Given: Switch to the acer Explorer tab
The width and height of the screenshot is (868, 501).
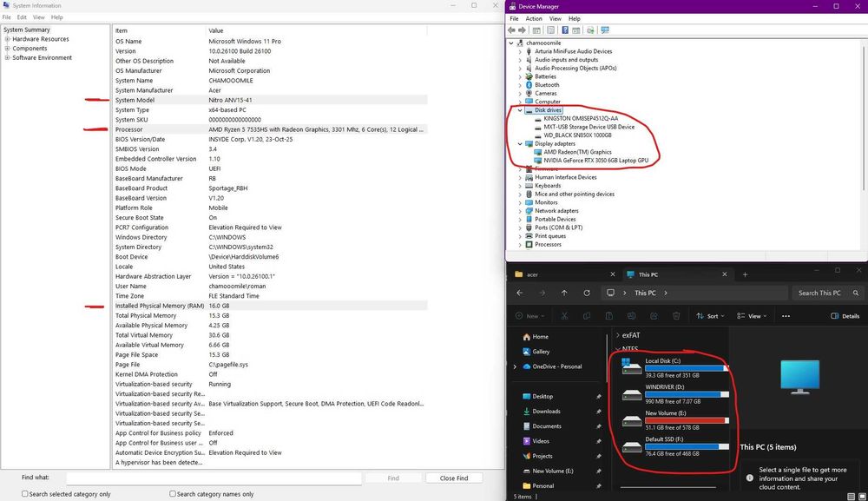Looking at the screenshot, I should click(565, 274).
